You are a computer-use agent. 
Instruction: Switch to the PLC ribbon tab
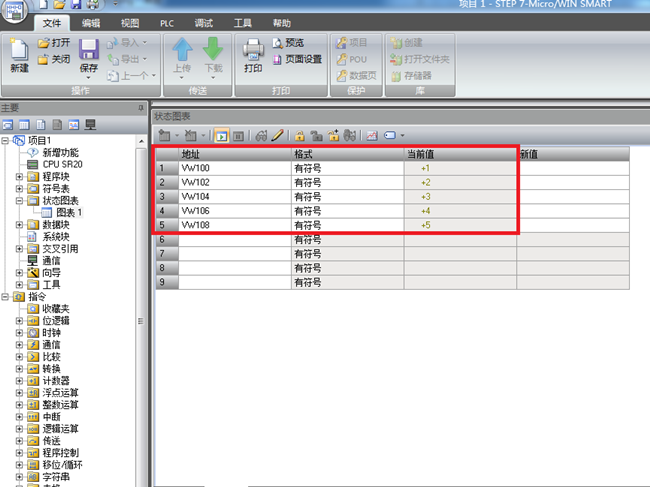click(x=167, y=22)
